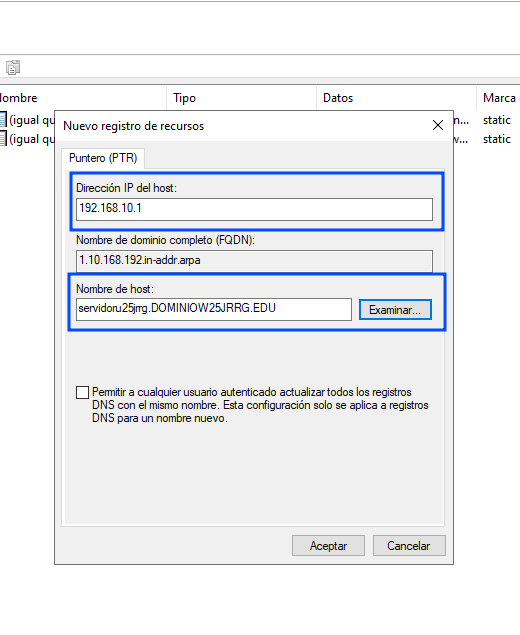Select the first 'static' cell
This screenshot has height=635, width=520.
(x=497, y=120)
